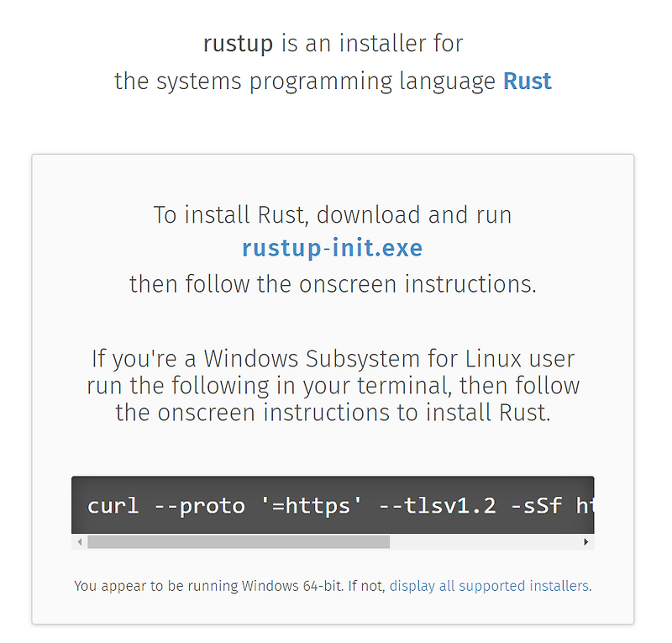The width and height of the screenshot is (672, 643).
Task: Click the scrollbar track beyond the thumb
Action: pyautogui.click(x=487, y=542)
